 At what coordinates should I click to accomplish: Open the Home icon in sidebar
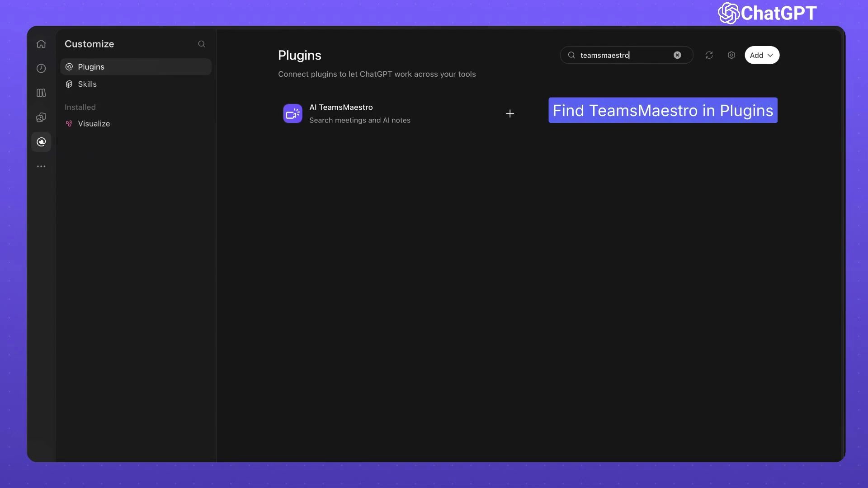(x=41, y=44)
